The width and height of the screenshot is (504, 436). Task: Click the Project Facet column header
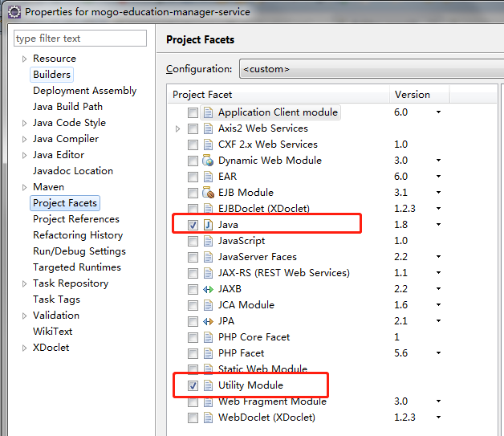point(278,95)
